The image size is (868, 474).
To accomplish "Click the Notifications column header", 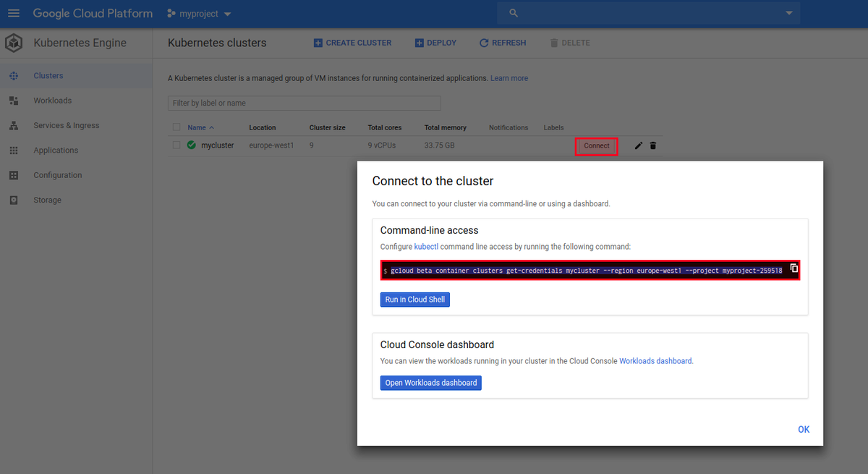I will click(x=509, y=127).
